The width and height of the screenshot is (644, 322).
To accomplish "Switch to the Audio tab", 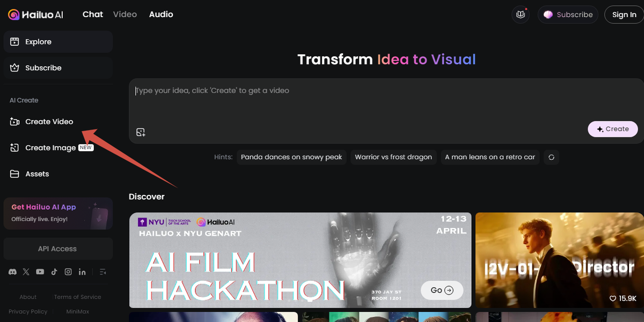I will point(161,14).
